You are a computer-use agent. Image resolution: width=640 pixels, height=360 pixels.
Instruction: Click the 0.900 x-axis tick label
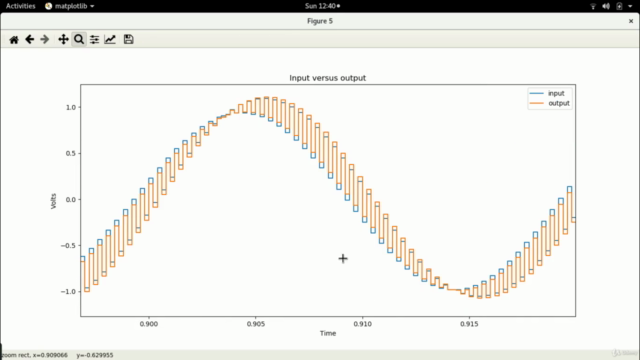(149, 324)
